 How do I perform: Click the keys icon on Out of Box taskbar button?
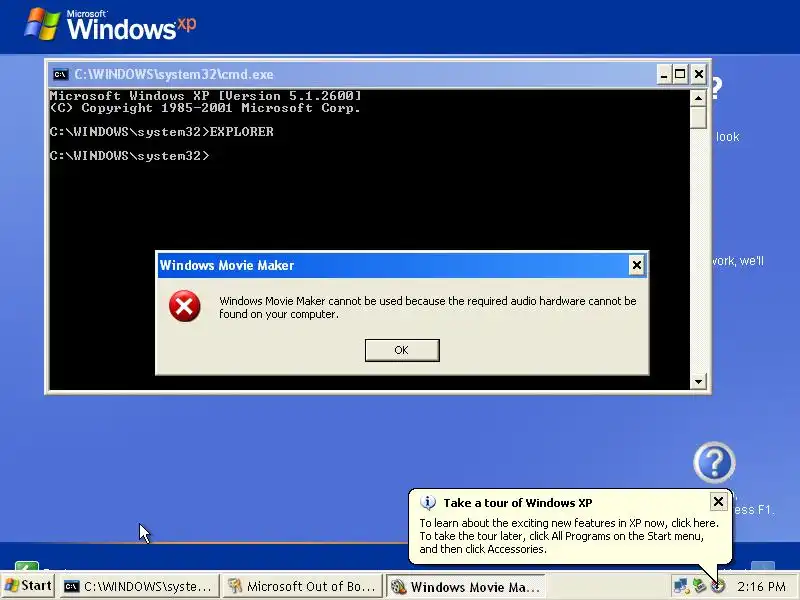coord(235,587)
